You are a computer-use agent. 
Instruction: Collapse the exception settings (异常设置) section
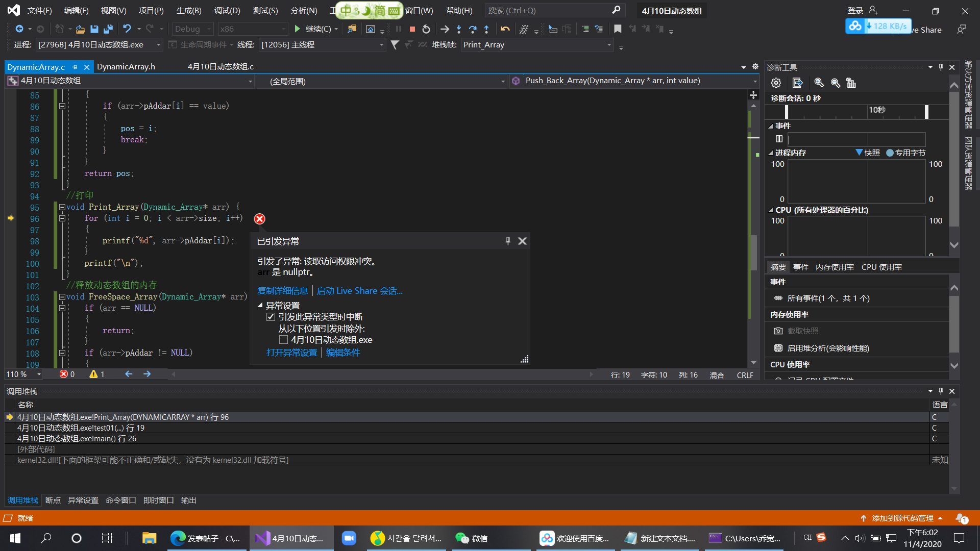(260, 306)
